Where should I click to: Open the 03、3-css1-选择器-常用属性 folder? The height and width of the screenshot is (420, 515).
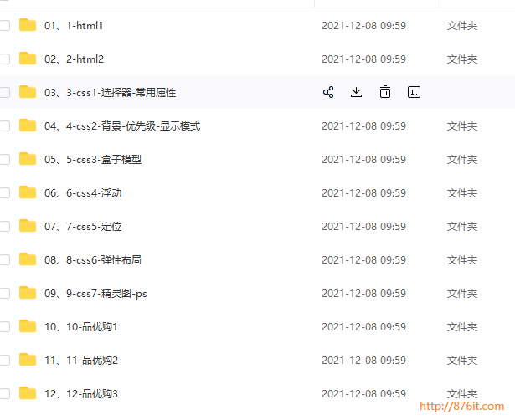point(110,93)
